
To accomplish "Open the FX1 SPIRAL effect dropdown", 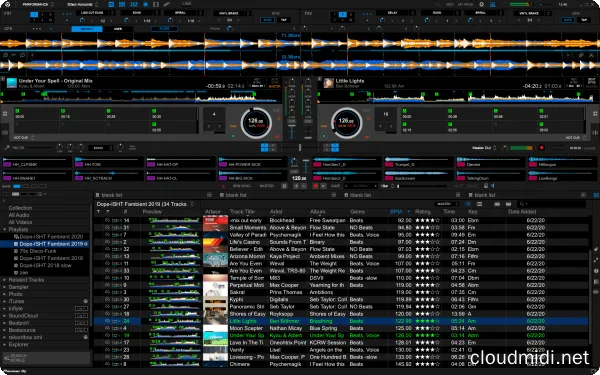I will (183, 13).
